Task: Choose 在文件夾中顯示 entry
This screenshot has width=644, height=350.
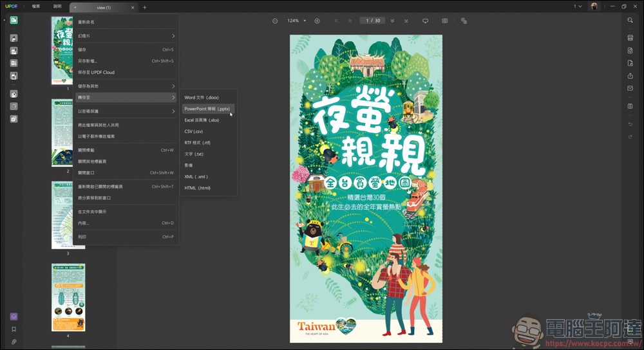Action: click(x=126, y=212)
